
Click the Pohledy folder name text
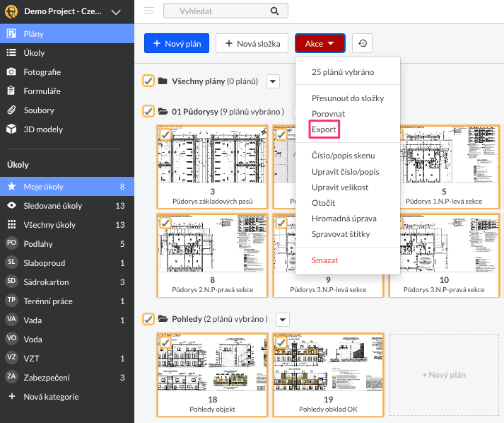[187, 319]
